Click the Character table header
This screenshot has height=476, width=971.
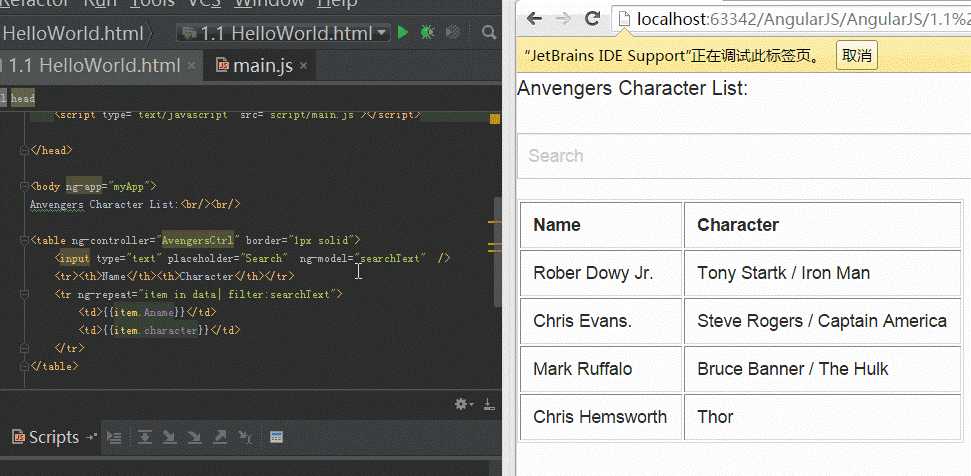822,225
